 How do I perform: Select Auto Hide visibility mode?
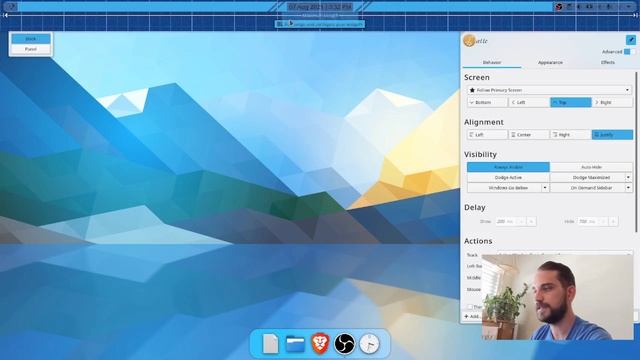(591, 167)
